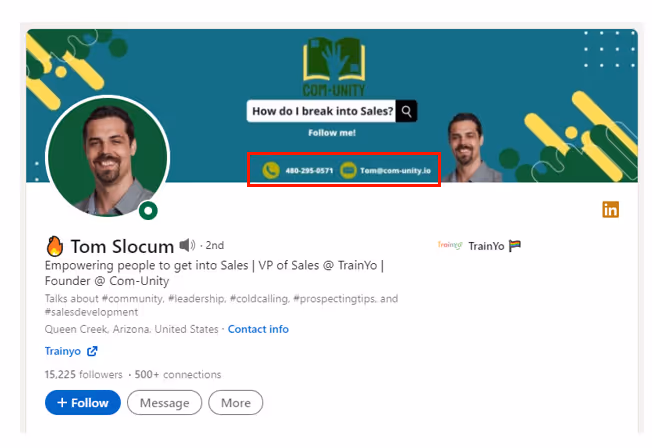Click the 480-295-0571 phone number
Image resolution: width=652 pixels, height=448 pixels.
(x=309, y=171)
